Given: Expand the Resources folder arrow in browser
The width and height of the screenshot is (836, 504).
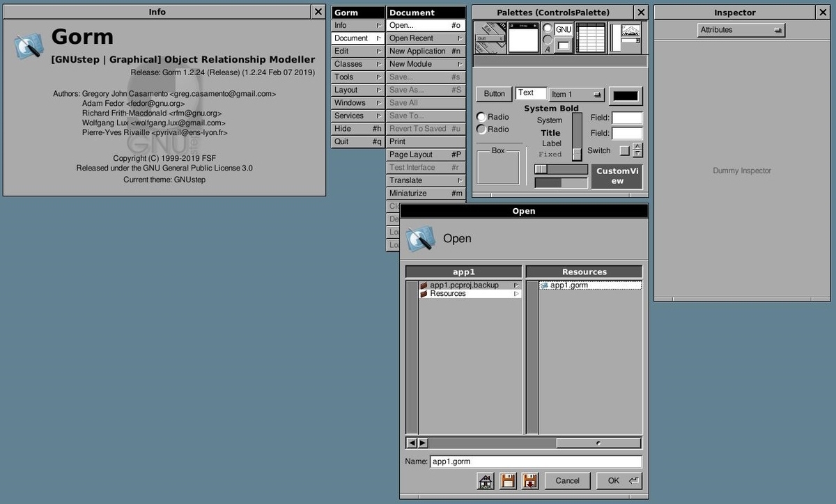Looking at the screenshot, I should (517, 294).
